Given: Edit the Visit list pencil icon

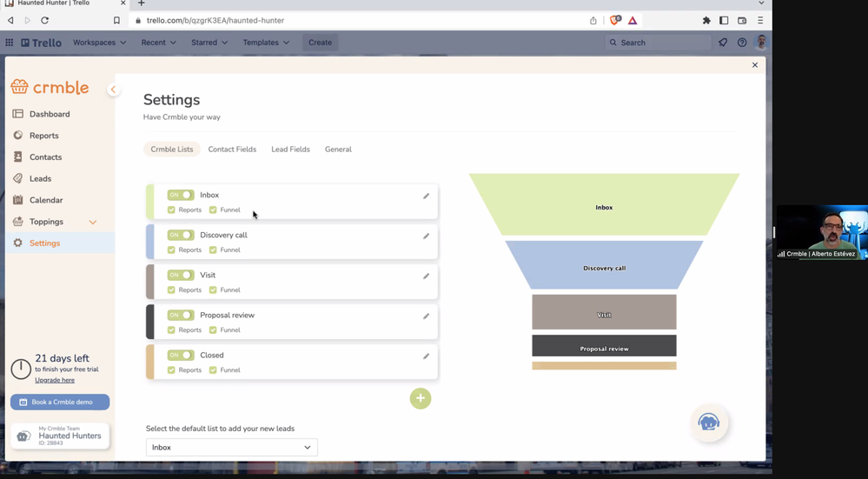Looking at the screenshot, I should point(427,276).
